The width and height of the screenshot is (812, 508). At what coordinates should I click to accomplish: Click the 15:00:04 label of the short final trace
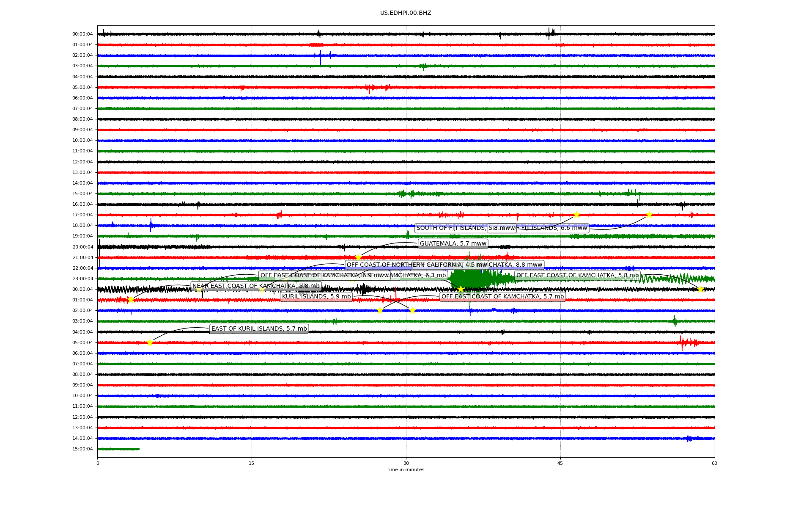click(x=82, y=449)
